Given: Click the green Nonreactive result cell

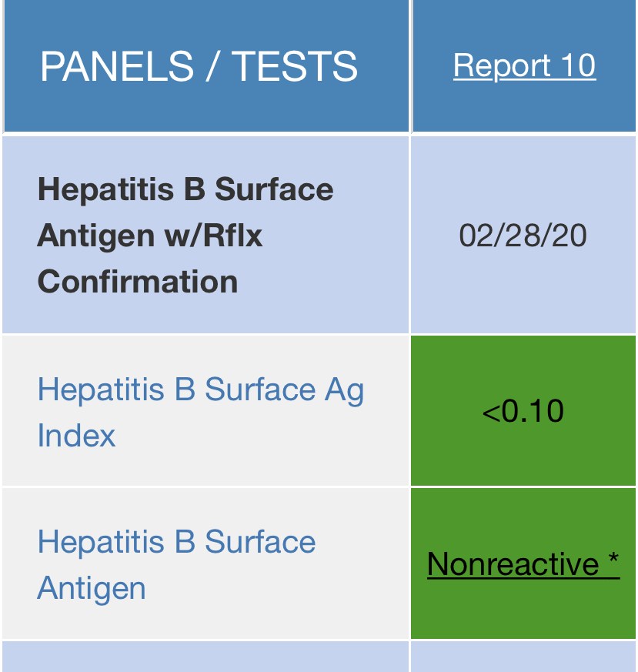Looking at the screenshot, I should (x=523, y=563).
